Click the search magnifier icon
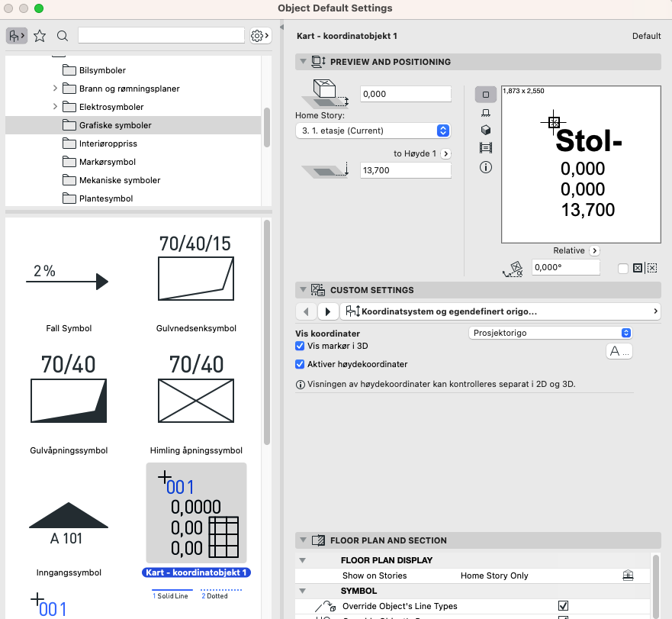Image resolution: width=672 pixels, height=619 pixels. click(x=63, y=36)
